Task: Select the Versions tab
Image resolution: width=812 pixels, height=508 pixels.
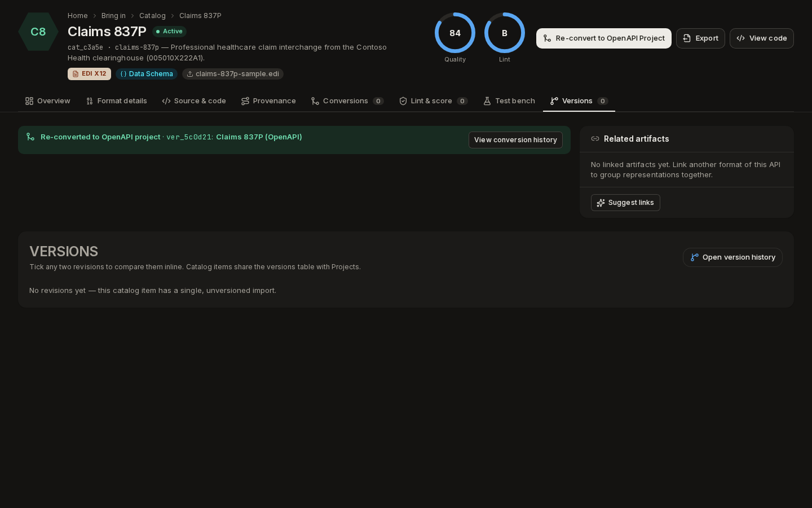Action: 579,101
